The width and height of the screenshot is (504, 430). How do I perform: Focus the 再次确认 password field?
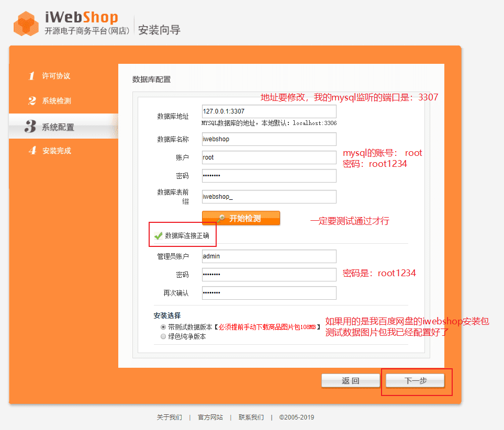tap(269, 293)
